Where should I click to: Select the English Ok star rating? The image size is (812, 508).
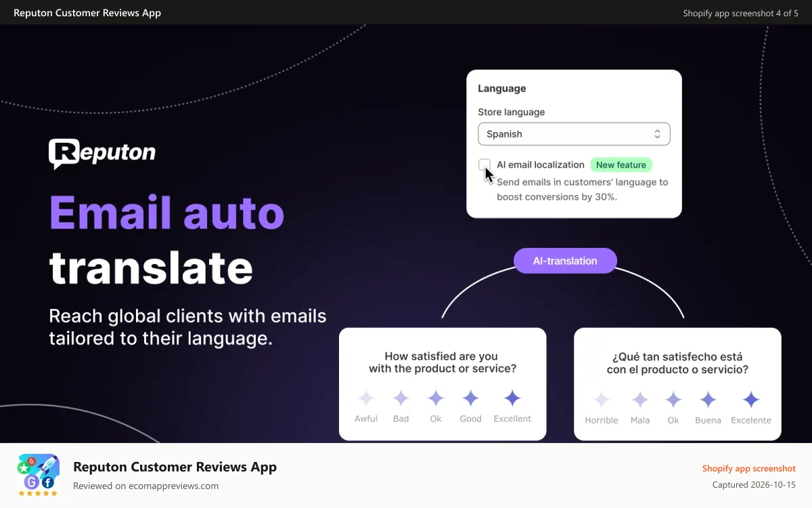pyautogui.click(x=436, y=398)
